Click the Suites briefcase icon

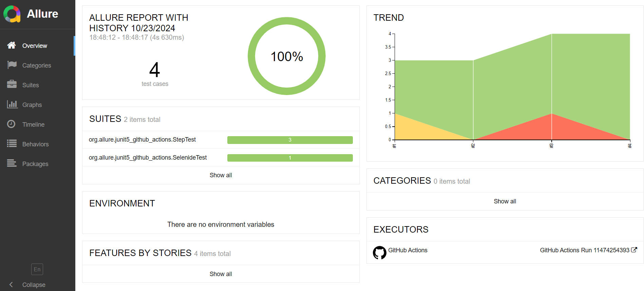12,85
